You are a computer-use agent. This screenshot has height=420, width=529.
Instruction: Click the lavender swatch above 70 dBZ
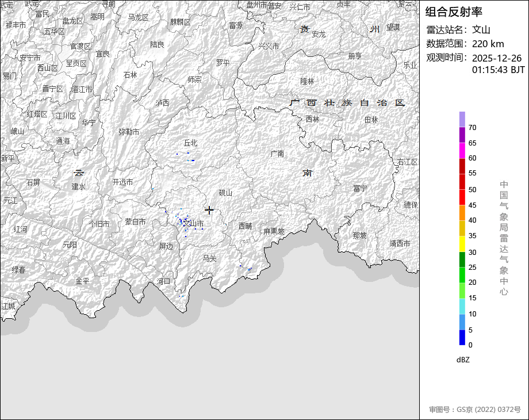pyautogui.click(x=462, y=119)
